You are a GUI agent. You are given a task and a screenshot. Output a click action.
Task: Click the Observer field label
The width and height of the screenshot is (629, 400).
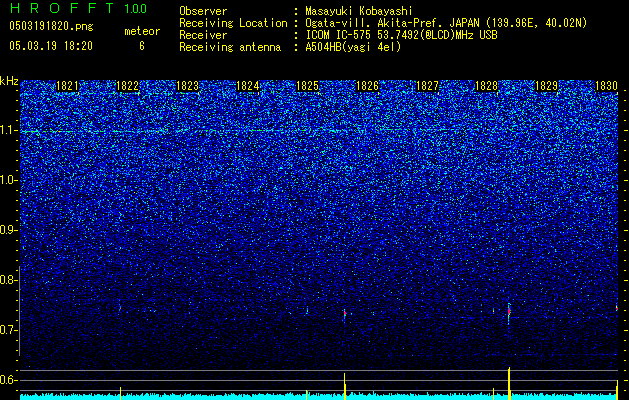tap(203, 12)
